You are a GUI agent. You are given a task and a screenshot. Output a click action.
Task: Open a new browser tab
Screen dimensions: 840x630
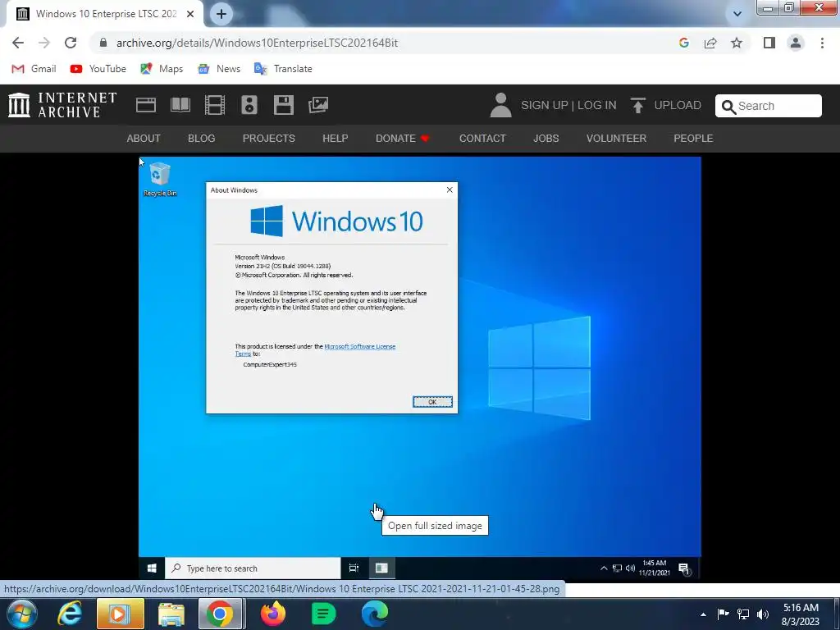point(221,14)
